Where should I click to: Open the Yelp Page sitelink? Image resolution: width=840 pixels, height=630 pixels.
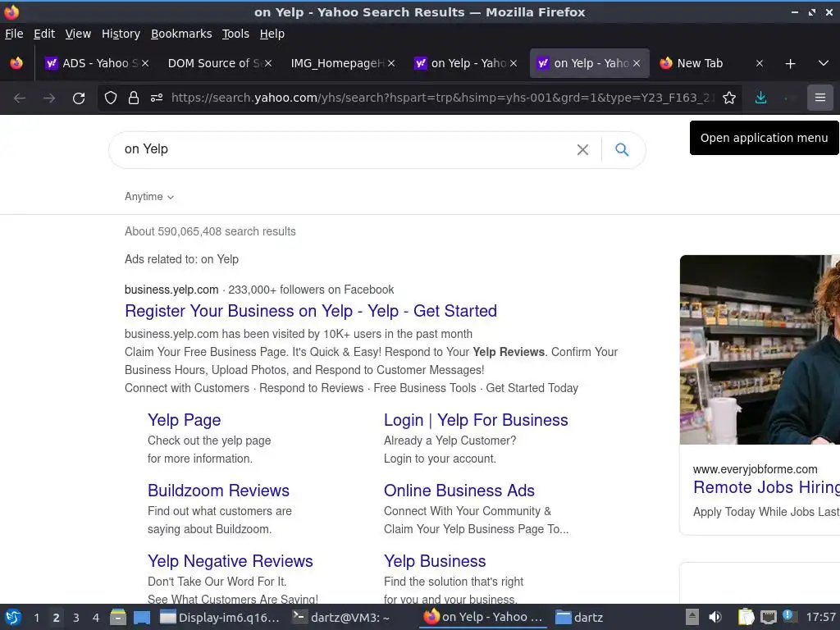pyautogui.click(x=185, y=420)
